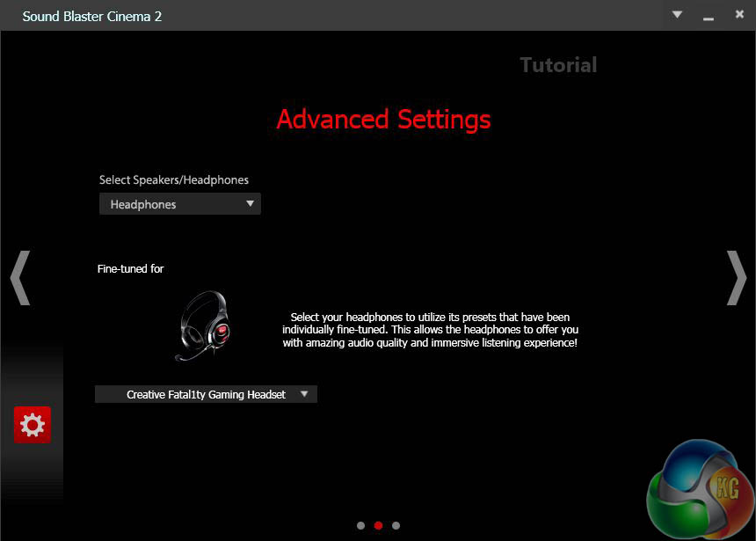Viewport: 756px width, 541px height.
Task: Click the Advanced Settings title
Action: [x=383, y=120]
